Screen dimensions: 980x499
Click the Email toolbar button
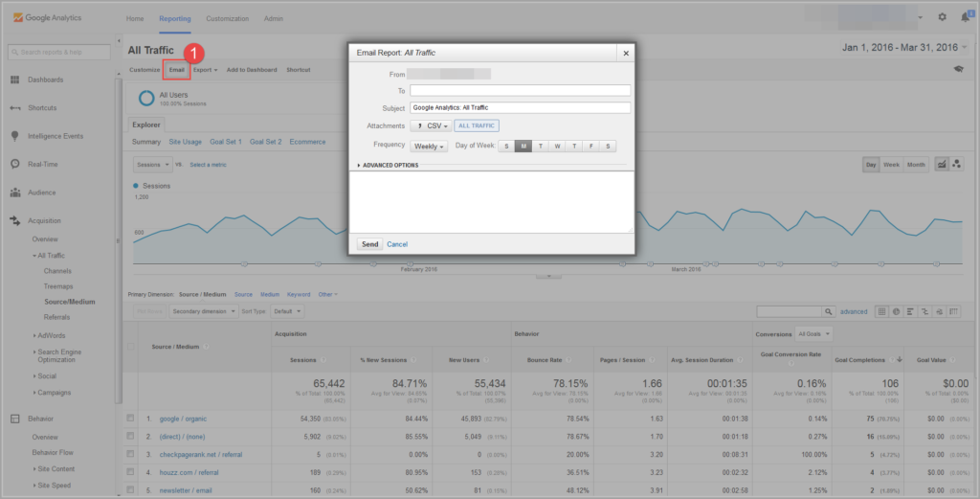coord(176,70)
